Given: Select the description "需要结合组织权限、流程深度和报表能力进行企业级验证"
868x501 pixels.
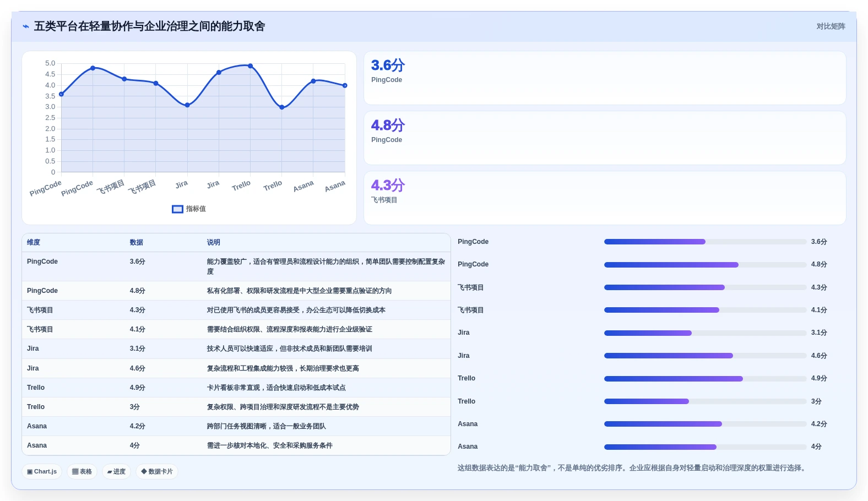Looking at the screenshot, I should (x=290, y=329).
